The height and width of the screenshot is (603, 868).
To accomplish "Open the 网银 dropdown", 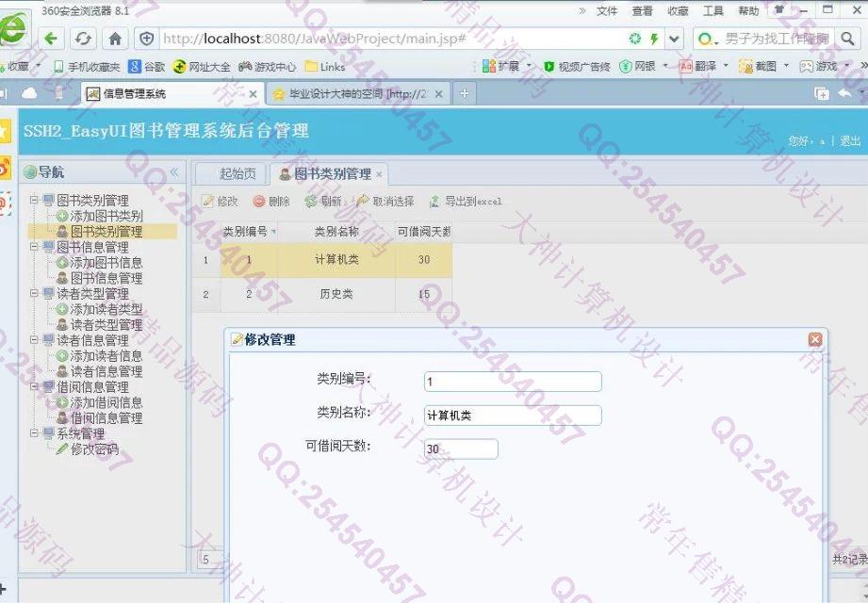I will click(x=644, y=66).
